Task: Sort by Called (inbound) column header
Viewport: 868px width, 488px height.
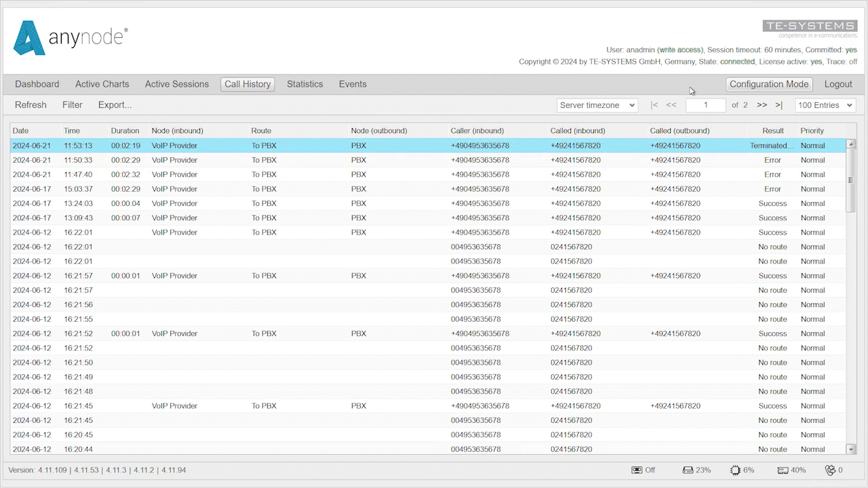Action: point(597,131)
